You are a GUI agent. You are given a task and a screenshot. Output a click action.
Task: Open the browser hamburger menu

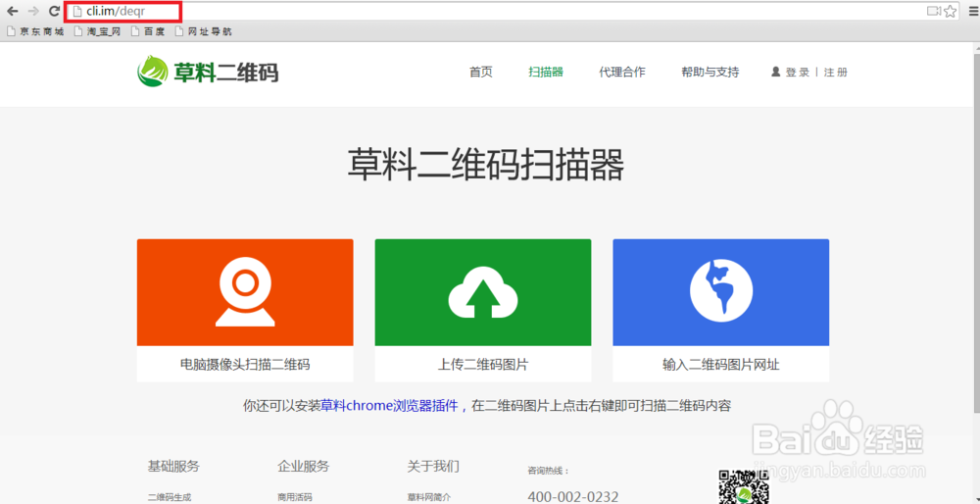click(x=972, y=11)
